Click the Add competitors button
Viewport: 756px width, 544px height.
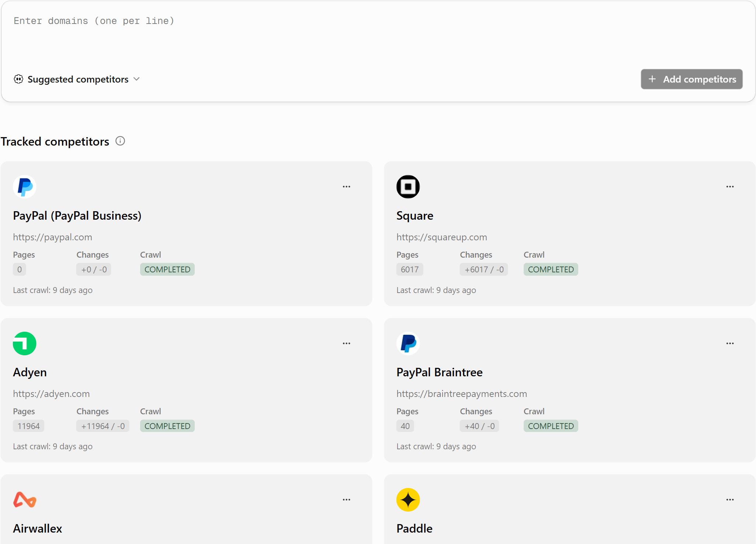click(692, 79)
